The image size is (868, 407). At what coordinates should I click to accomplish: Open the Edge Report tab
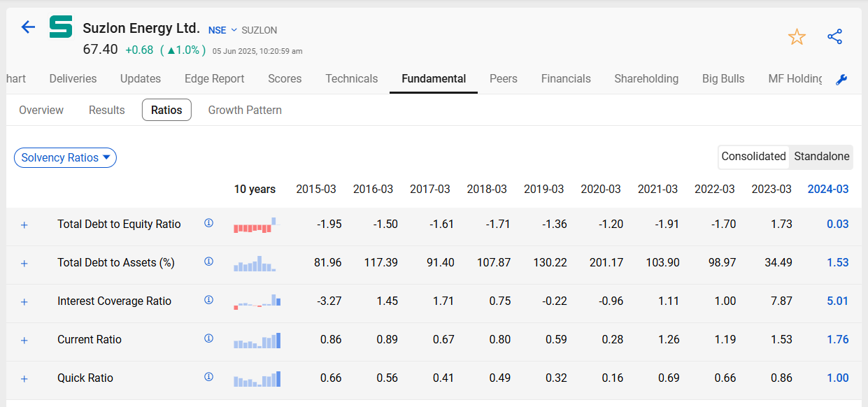click(215, 79)
